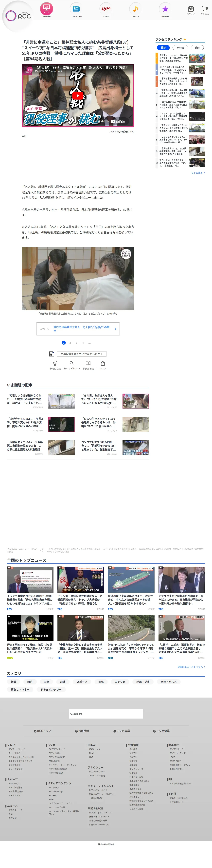Open the 行方不明となって2週間 Kyoto article

tap(30, 637)
